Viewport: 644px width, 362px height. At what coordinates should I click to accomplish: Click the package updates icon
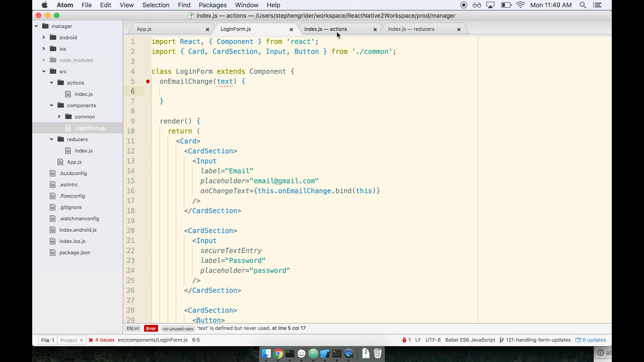click(578, 340)
